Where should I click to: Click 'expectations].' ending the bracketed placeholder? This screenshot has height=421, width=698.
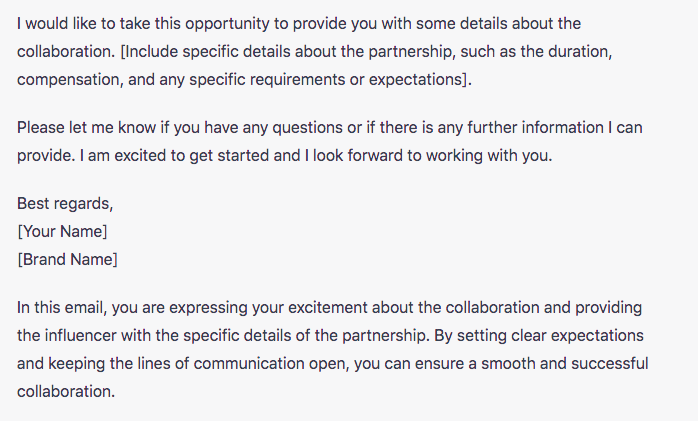[x=420, y=80]
